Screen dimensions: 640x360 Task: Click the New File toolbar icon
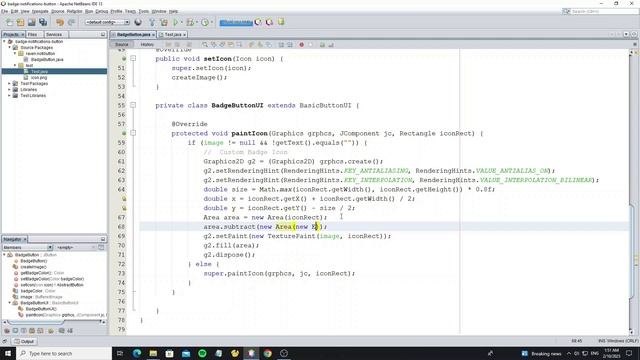click(x=9, y=22)
